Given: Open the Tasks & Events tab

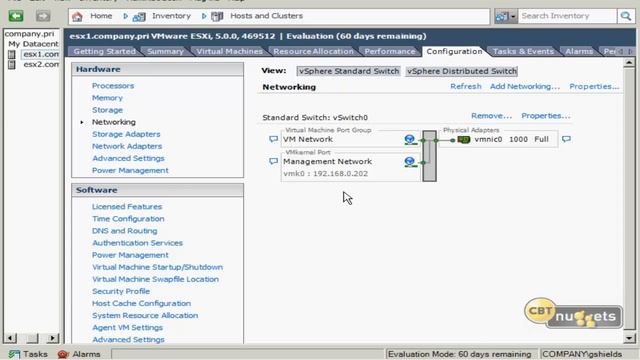Looking at the screenshot, I should tap(523, 51).
